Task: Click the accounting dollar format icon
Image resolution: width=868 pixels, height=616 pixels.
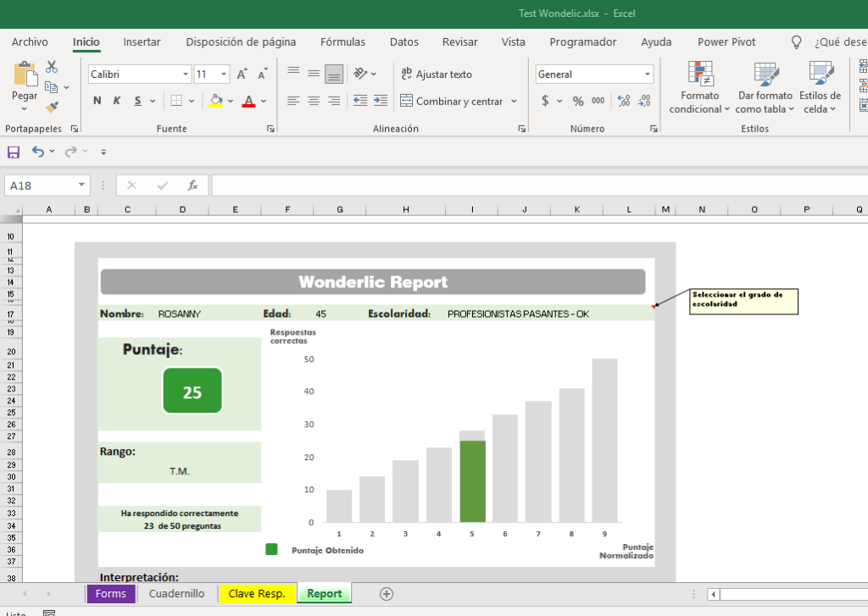Action: [545, 101]
